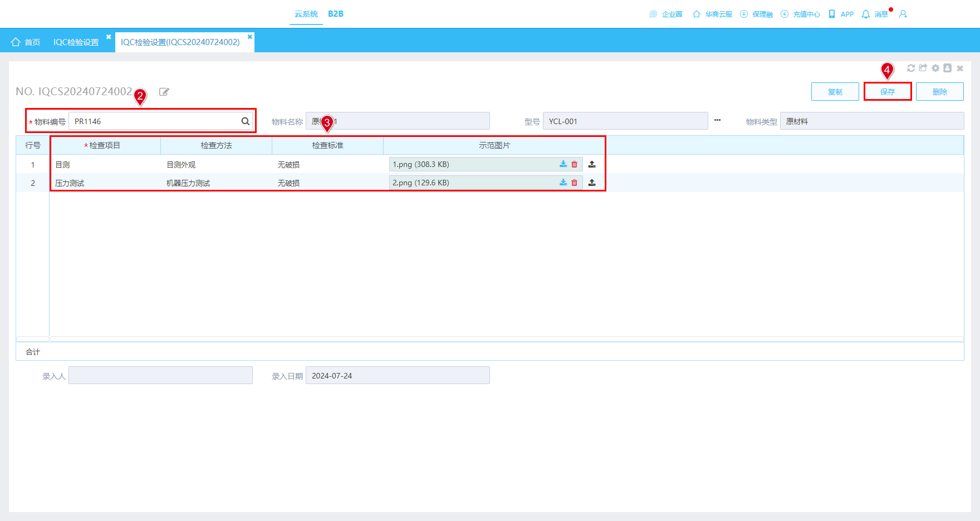
Task: Click the share/export icon in form toolbar
Action: click(923, 68)
